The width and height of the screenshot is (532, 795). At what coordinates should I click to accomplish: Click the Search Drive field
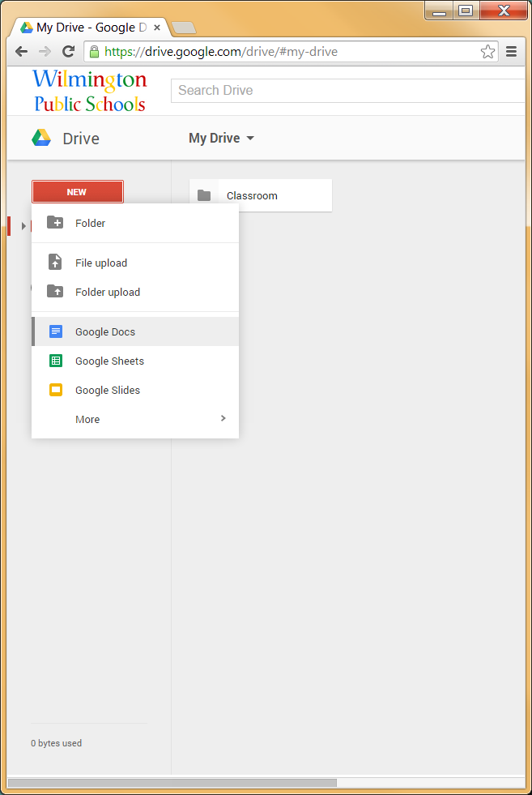(x=347, y=90)
